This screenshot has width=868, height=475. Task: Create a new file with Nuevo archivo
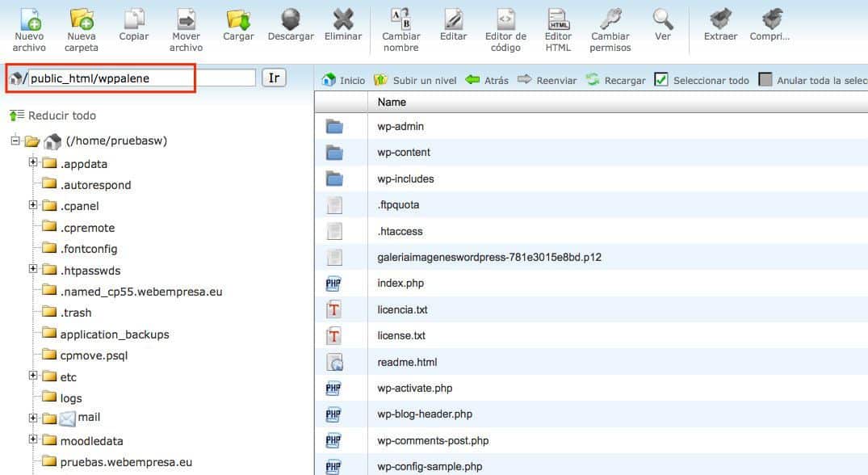(29, 31)
